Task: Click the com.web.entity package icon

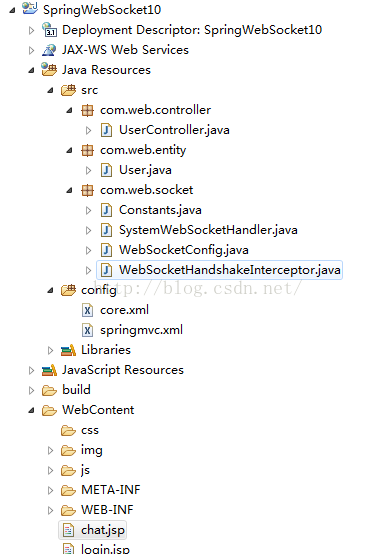Action: [87, 150]
